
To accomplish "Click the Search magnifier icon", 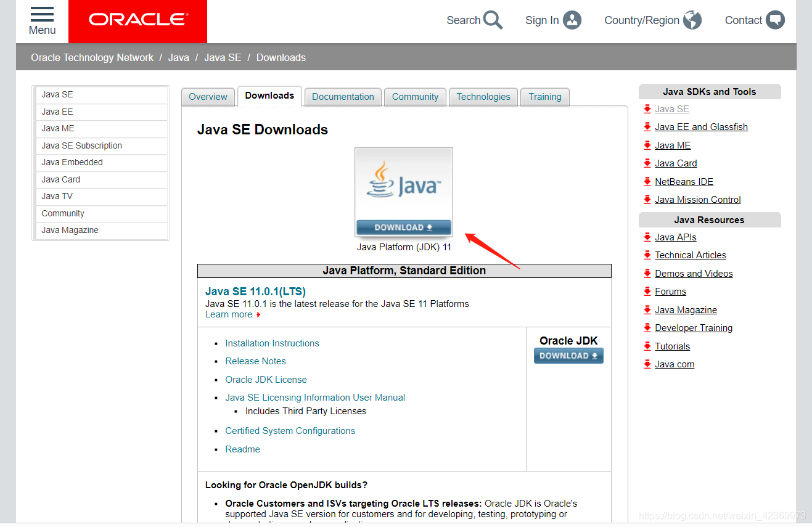I will [x=493, y=20].
